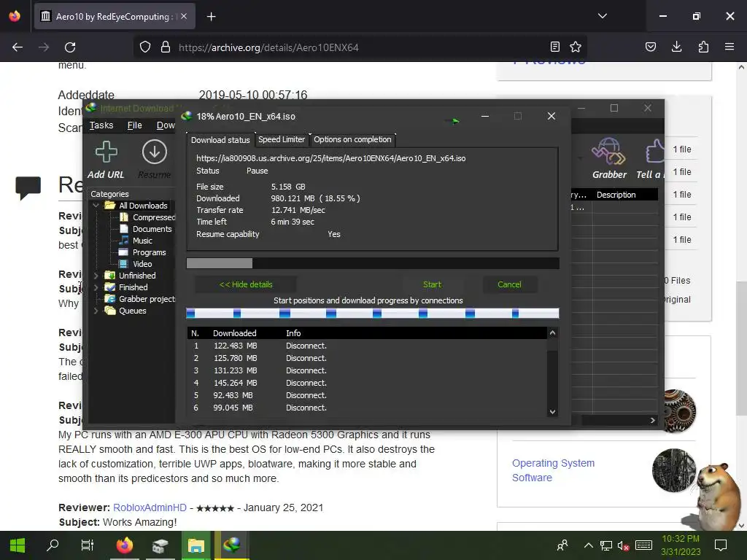Open Operating System Software link
The image size is (747, 560).
point(553,470)
